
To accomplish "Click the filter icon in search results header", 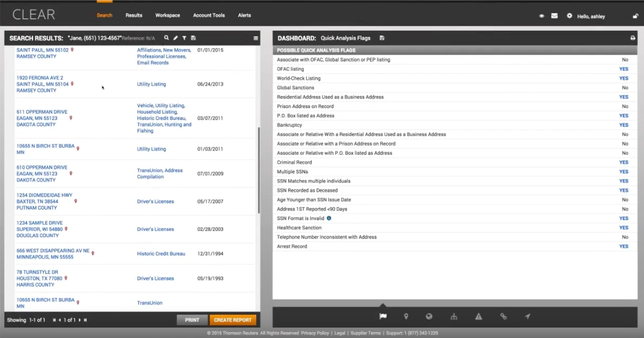I will point(184,38).
